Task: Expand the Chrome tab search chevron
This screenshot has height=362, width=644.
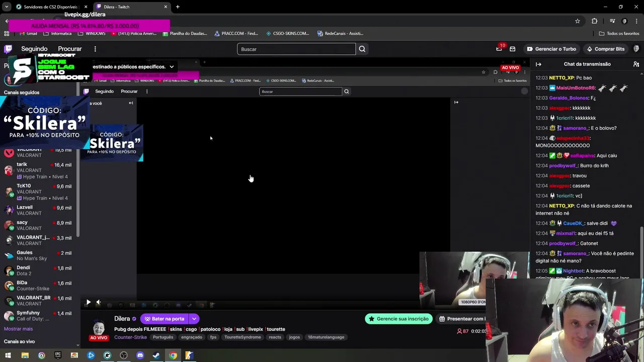Action: point(7,7)
